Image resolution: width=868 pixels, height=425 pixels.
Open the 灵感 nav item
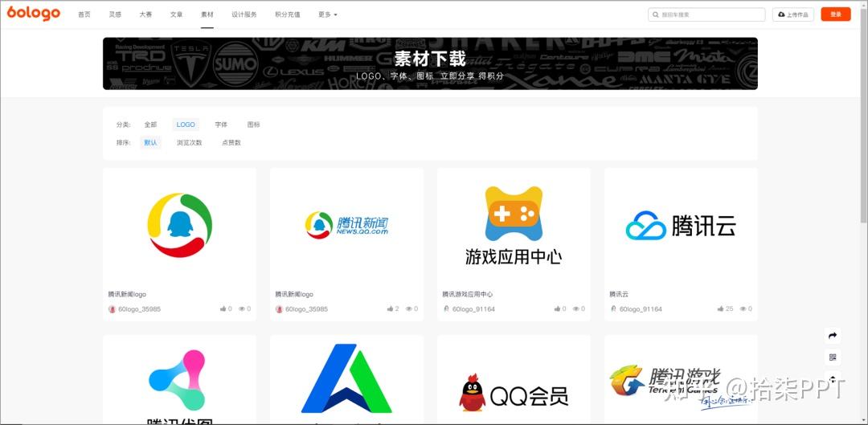pyautogui.click(x=115, y=14)
